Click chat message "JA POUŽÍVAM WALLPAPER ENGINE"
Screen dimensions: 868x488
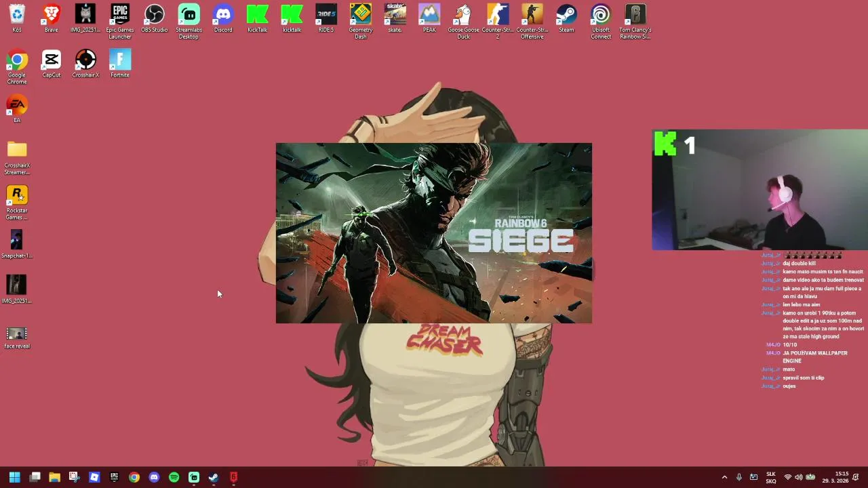[815, 357]
